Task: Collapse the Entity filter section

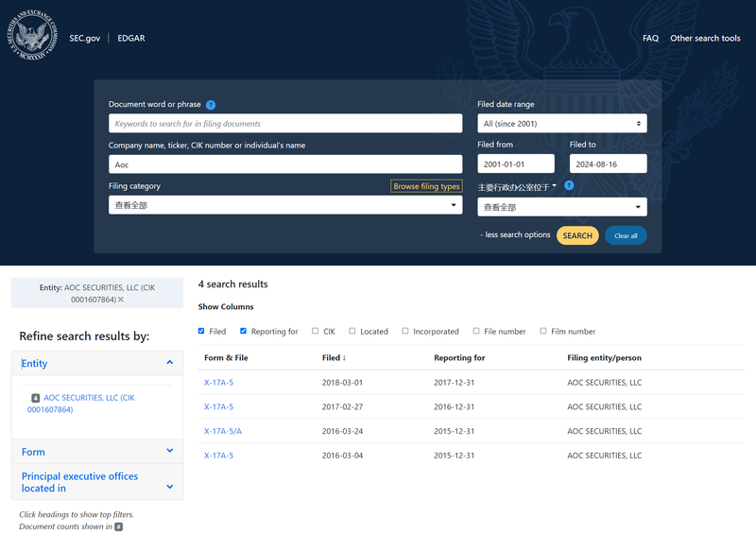Action: (x=97, y=363)
